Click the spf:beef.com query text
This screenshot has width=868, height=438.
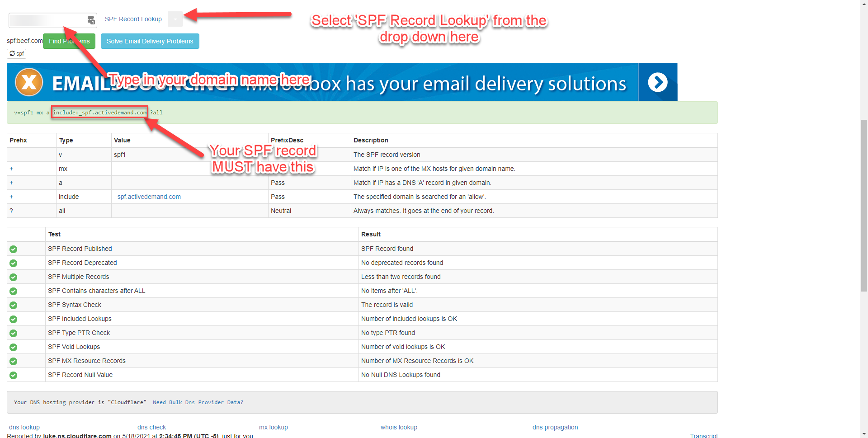(x=25, y=41)
